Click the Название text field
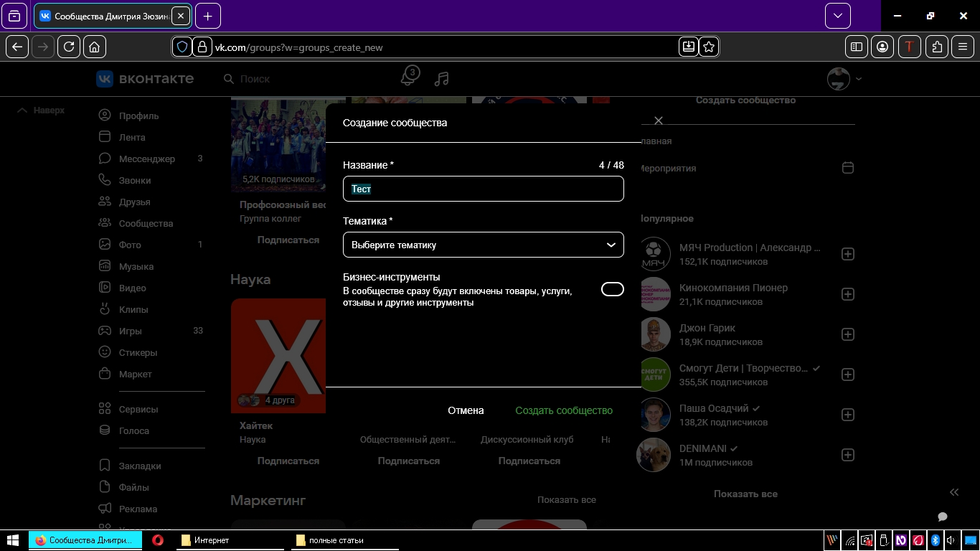This screenshot has height=551, width=980. click(483, 189)
